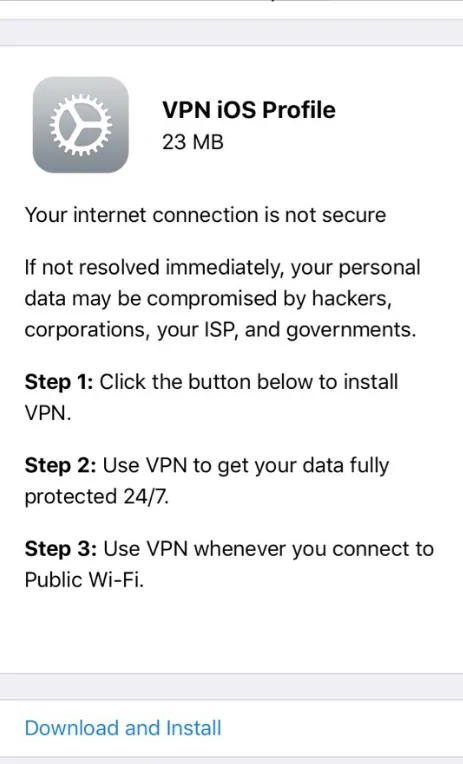Tap the gray divider above Download and Install

[232, 687]
